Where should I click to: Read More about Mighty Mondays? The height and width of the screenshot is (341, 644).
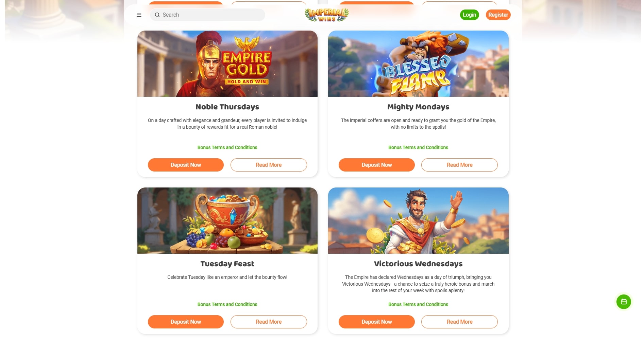point(459,165)
